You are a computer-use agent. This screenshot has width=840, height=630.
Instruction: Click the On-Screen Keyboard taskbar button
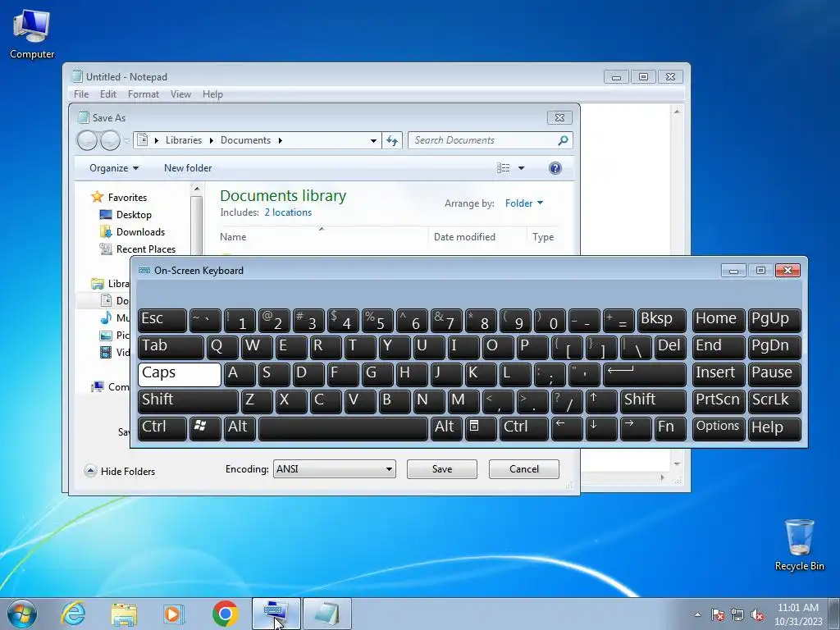click(276, 614)
